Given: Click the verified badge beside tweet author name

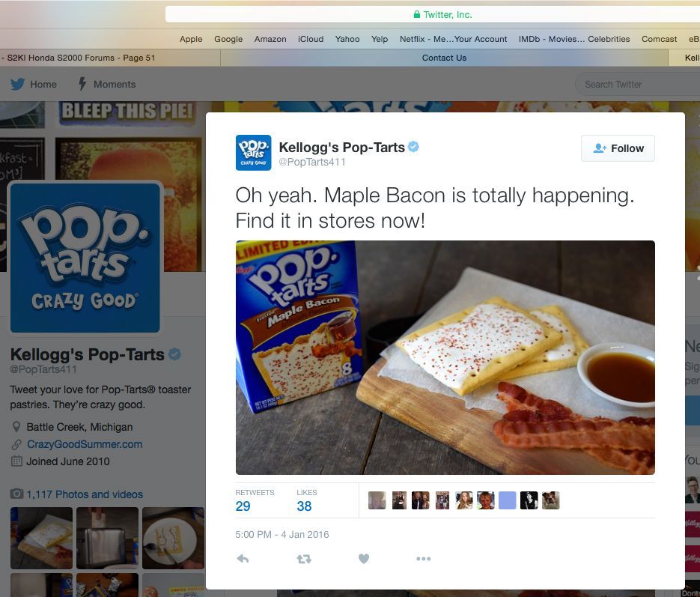Looking at the screenshot, I should point(413,147).
